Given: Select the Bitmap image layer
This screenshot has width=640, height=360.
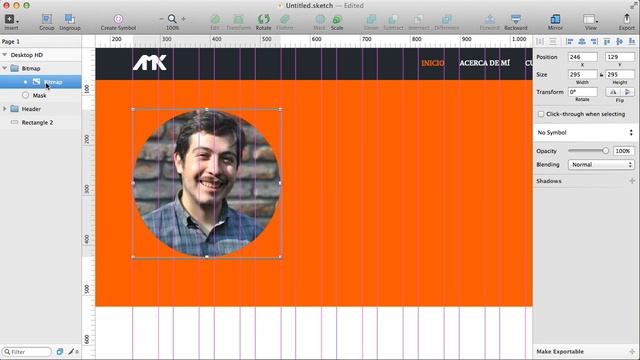Looking at the screenshot, I should tap(41, 82).
